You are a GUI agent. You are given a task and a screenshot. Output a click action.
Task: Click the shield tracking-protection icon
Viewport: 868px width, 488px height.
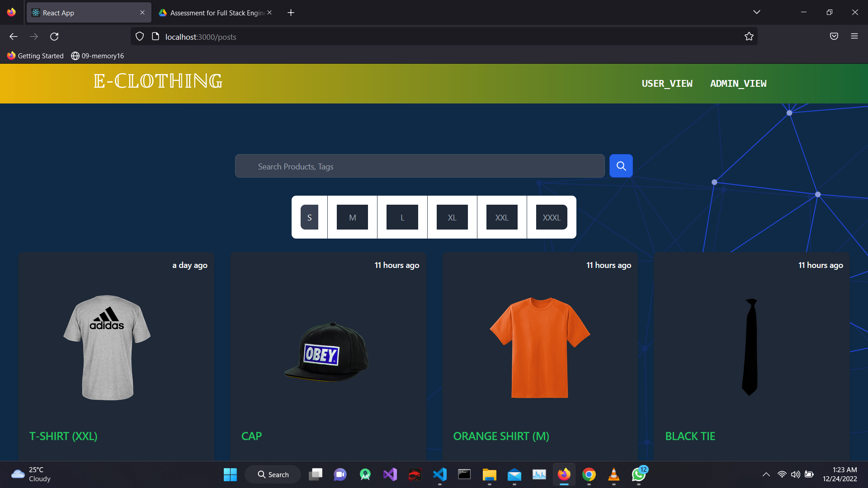coord(139,36)
